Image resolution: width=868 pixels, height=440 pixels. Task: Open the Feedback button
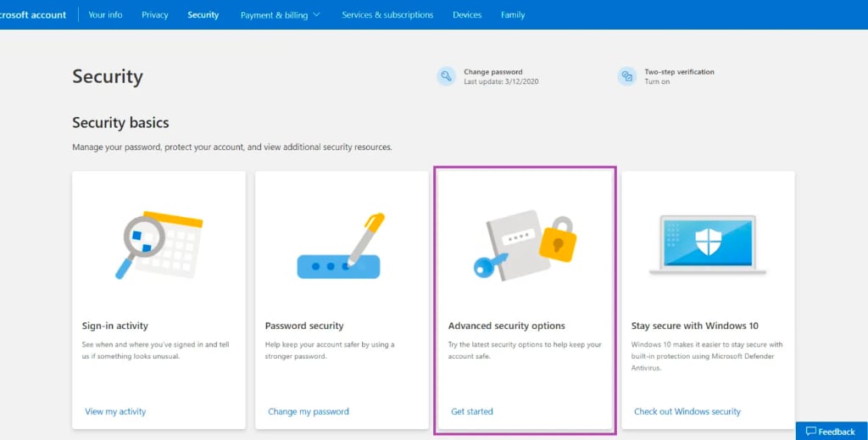(832, 432)
